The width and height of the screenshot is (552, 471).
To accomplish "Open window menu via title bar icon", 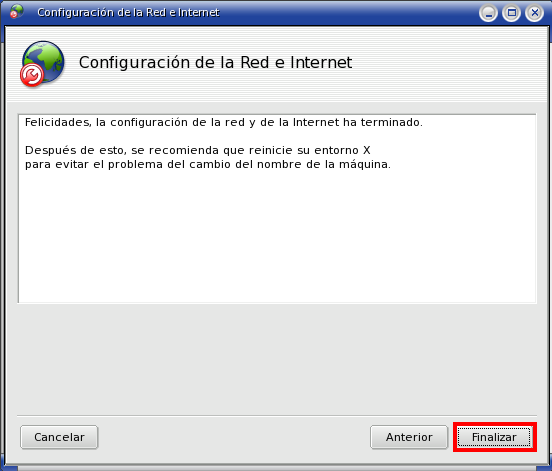I will (16, 12).
